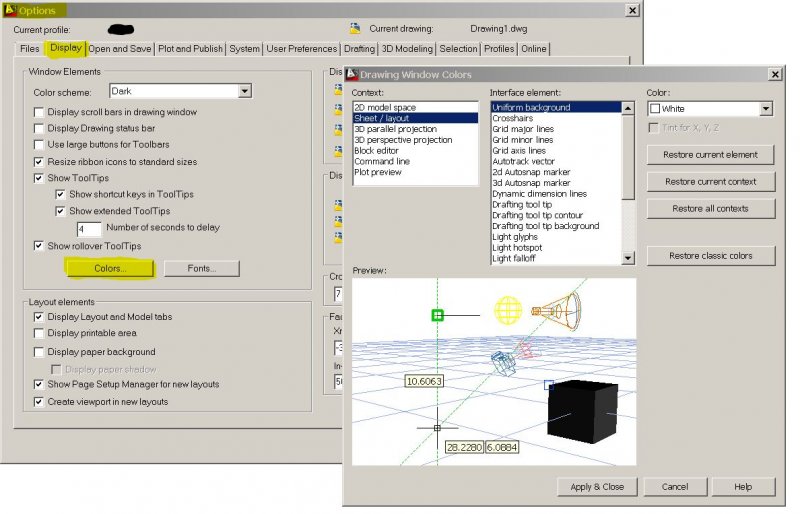
Task: Click the Colors... button
Action: point(110,268)
